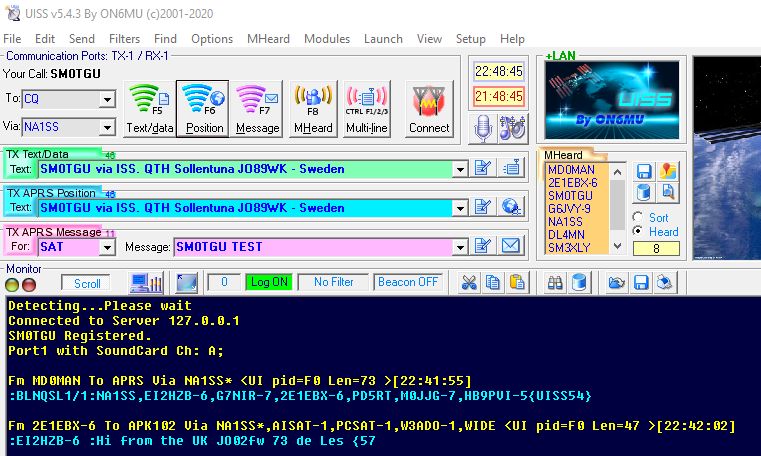Send text/data with the F5 button
Screen dimensions: 761x456
click(x=149, y=109)
